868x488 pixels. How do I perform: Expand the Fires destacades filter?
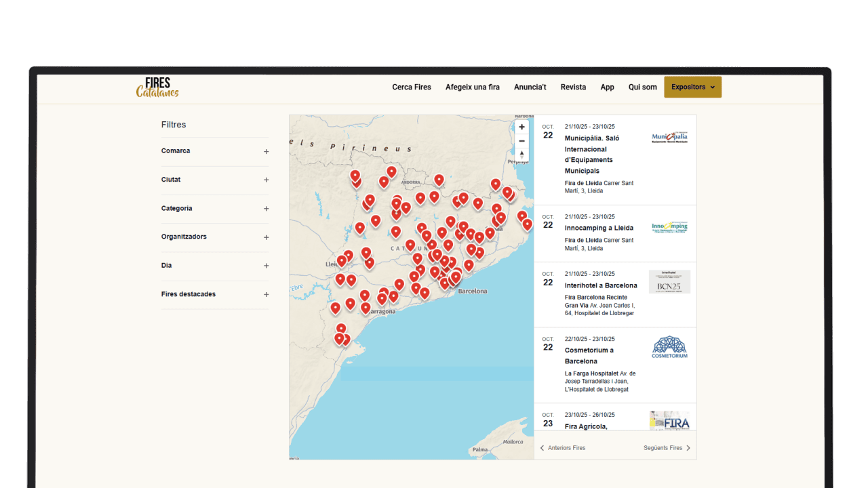266,295
